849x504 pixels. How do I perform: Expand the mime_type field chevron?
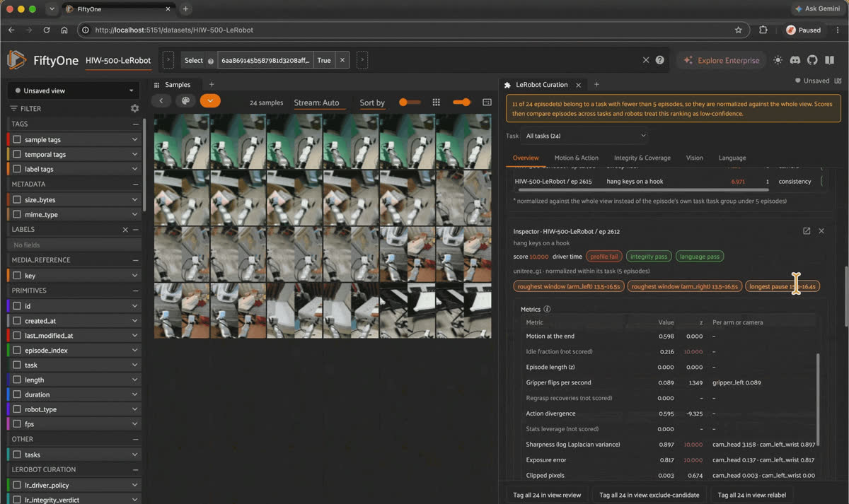click(134, 214)
